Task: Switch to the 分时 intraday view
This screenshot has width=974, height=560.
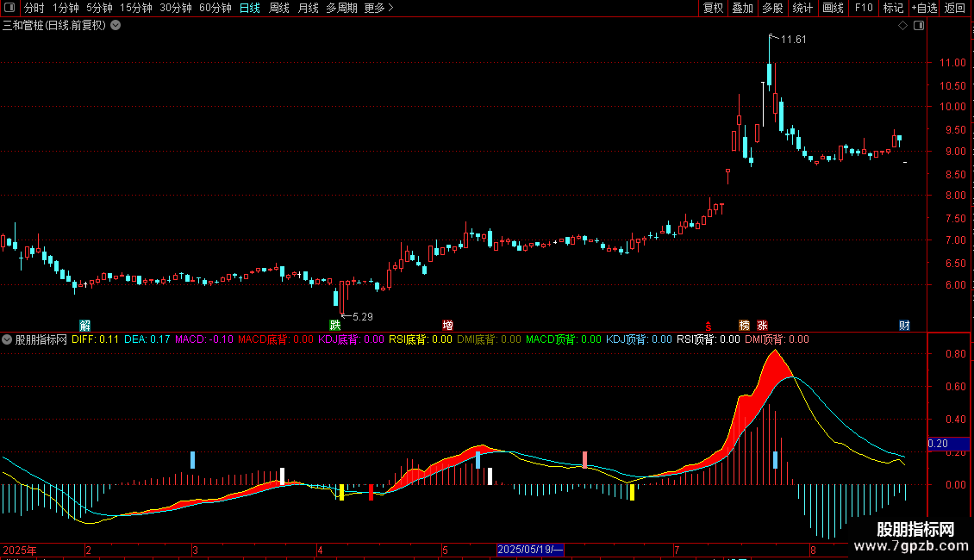Action: (x=34, y=8)
